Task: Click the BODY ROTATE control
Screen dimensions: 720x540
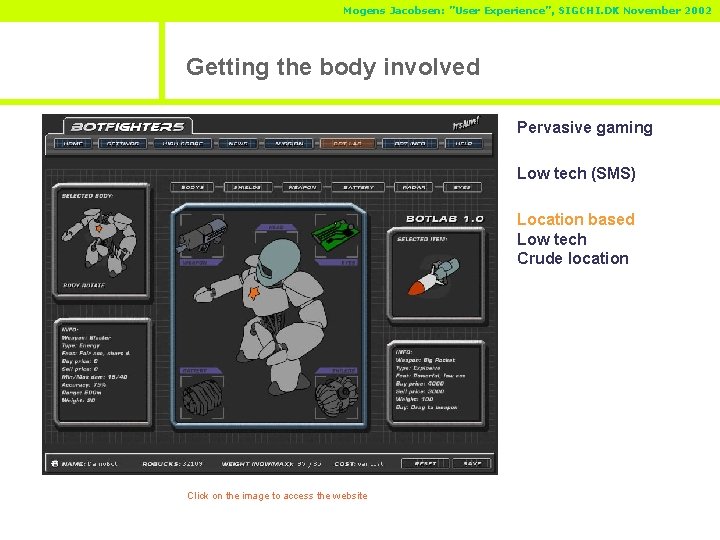Action: pos(84,285)
